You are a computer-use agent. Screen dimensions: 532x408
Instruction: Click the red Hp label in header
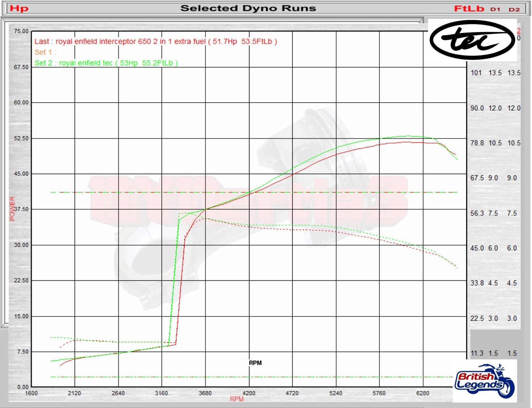(x=19, y=8)
